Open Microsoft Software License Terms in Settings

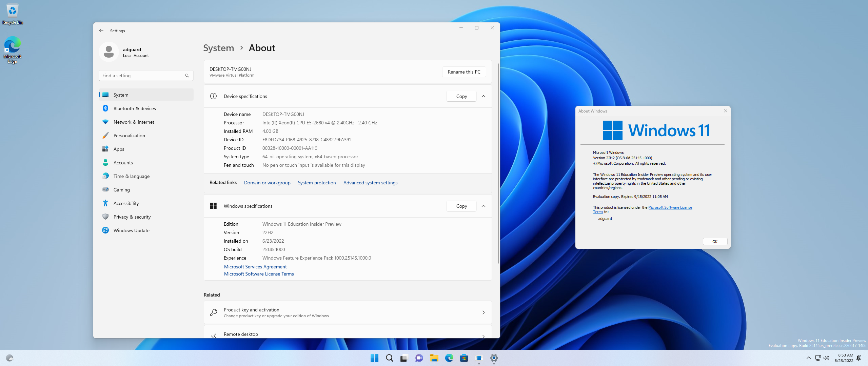pos(259,274)
